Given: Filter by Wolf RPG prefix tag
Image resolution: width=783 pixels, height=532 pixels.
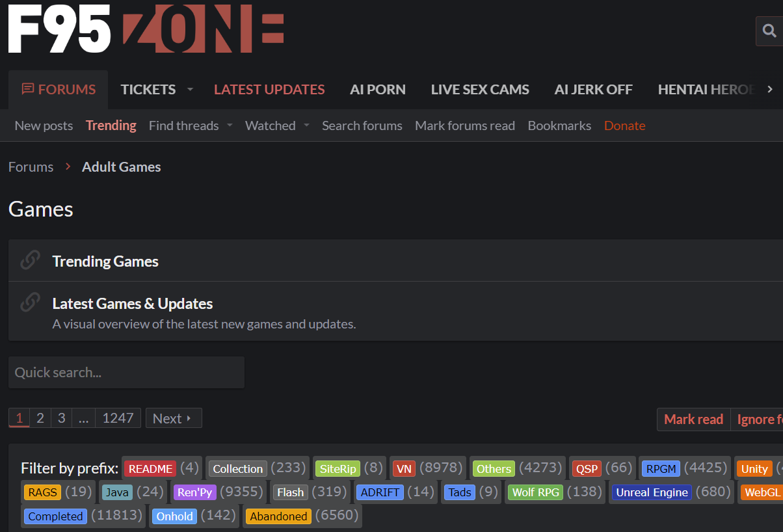Looking at the screenshot, I should tap(536, 492).
